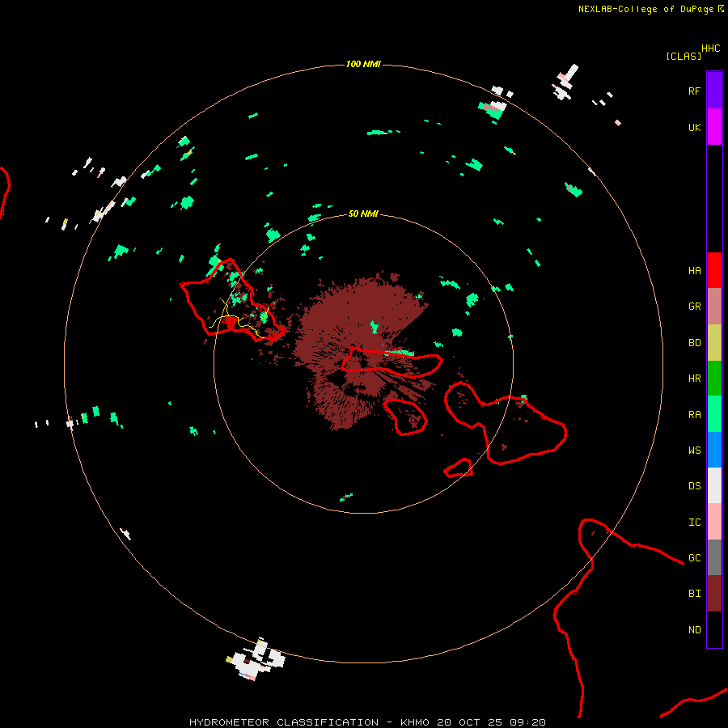Click the NEXLAB-College of DuPage text

click(645, 9)
